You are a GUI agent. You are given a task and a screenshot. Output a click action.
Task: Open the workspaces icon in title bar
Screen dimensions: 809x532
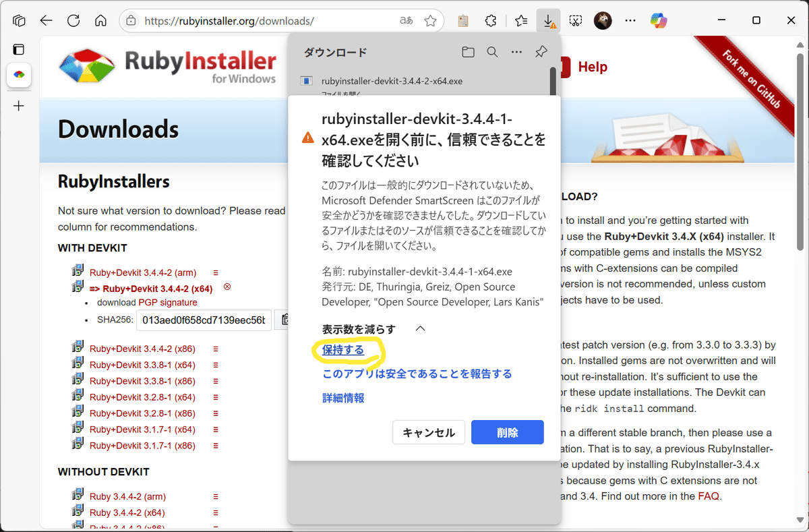click(x=19, y=20)
